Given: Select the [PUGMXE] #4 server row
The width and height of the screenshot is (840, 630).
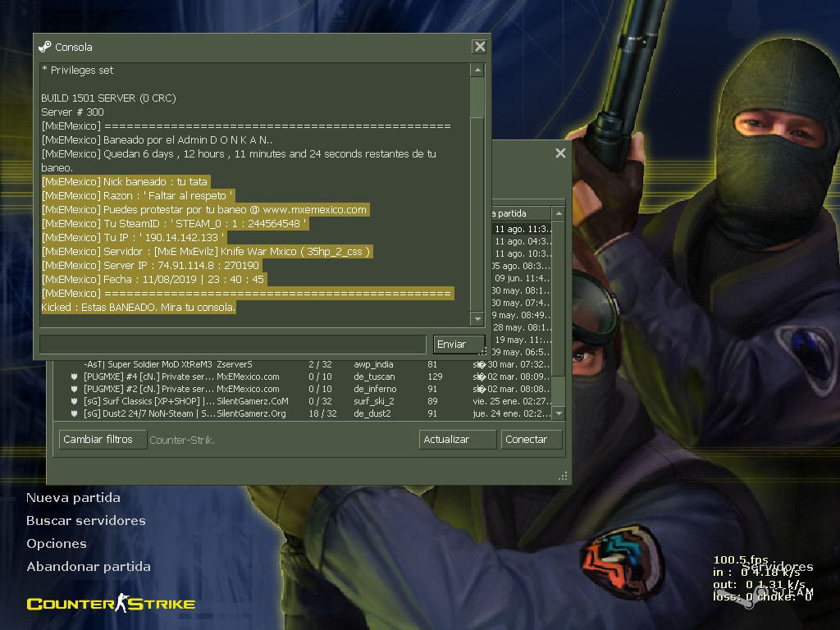Looking at the screenshot, I should 303,377.
